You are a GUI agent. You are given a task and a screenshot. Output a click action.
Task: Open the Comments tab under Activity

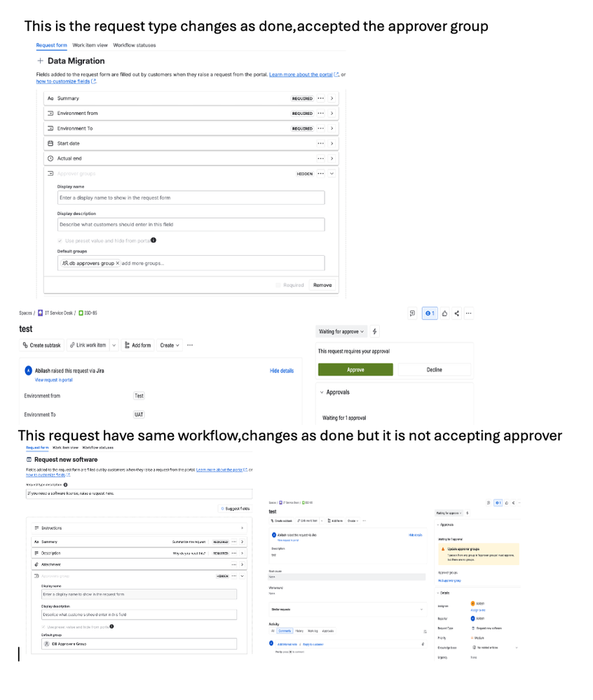(x=286, y=631)
